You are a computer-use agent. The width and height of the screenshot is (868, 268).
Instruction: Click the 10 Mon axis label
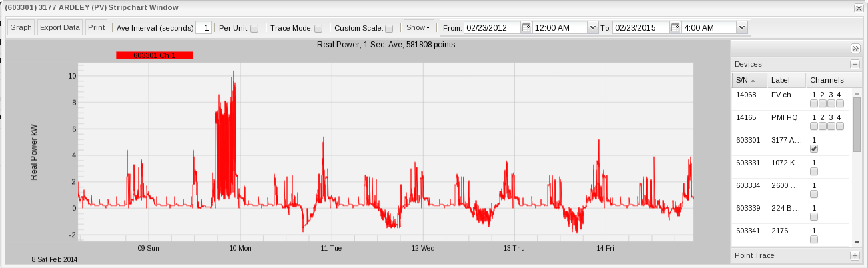click(240, 248)
